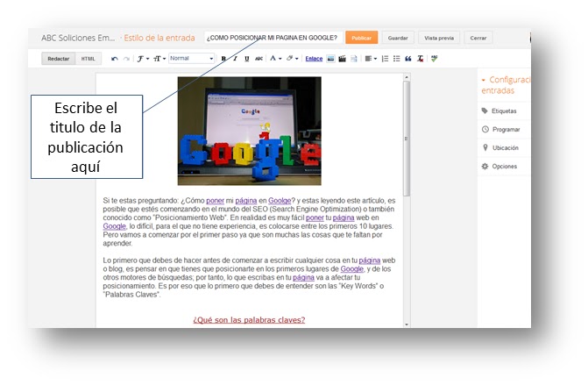588x385 pixels.
Task: Click the post title input field
Action: pos(273,38)
